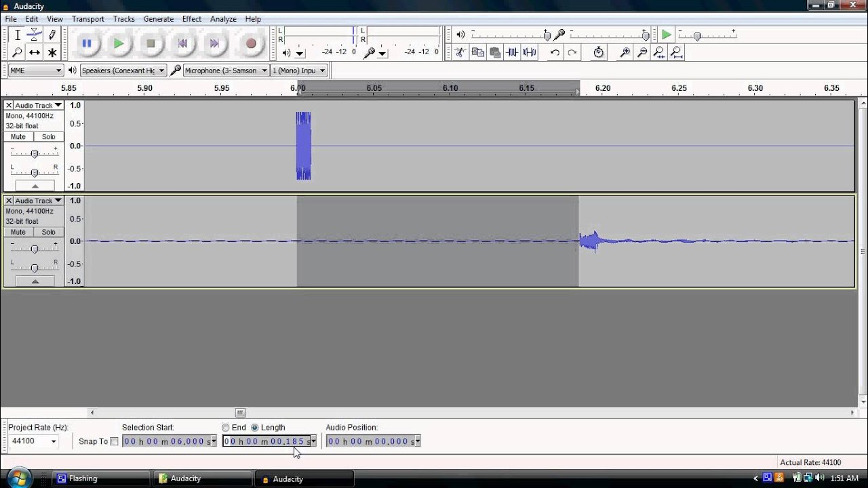The image size is (868, 488).
Task: Select the Envelope tool
Action: [35, 35]
